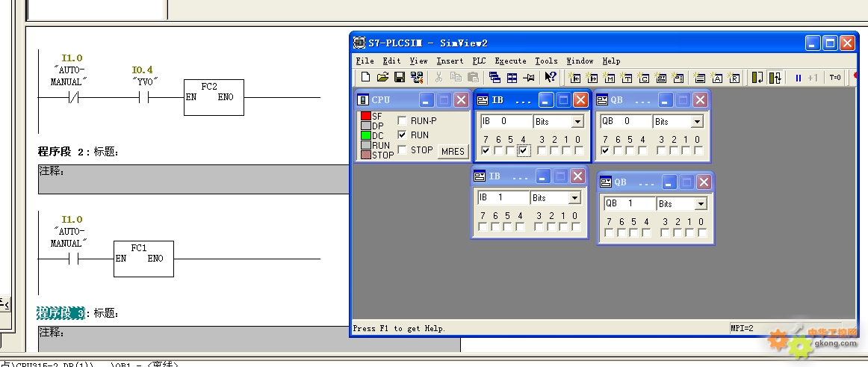
Task: Select single scan cycle mode icon
Action: [757, 78]
